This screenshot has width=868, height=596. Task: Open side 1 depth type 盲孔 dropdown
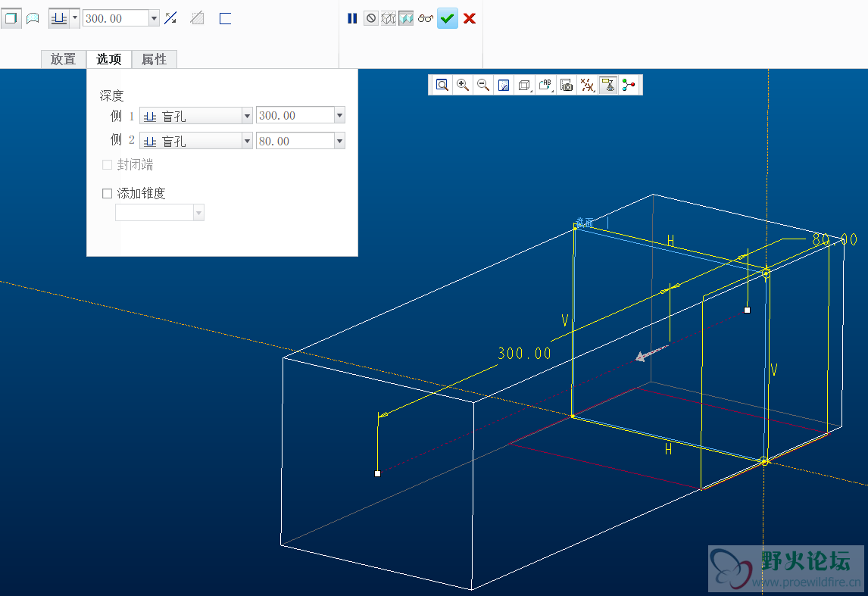196,116
